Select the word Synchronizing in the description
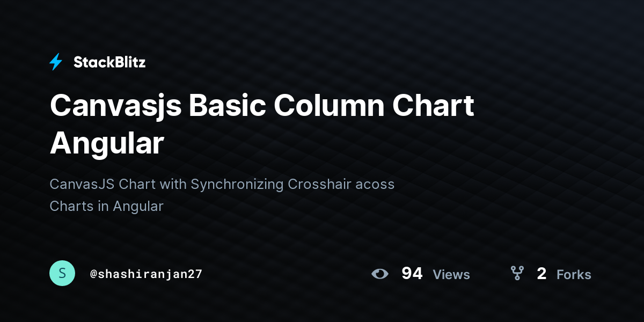Viewport: 644px width, 322px height. click(237, 185)
